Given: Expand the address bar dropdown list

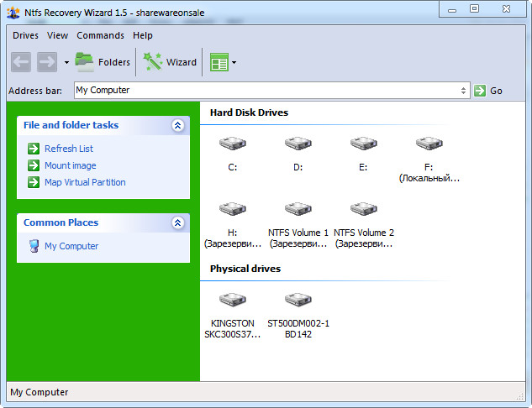Looking at the screenshot, I should point(463,91).
